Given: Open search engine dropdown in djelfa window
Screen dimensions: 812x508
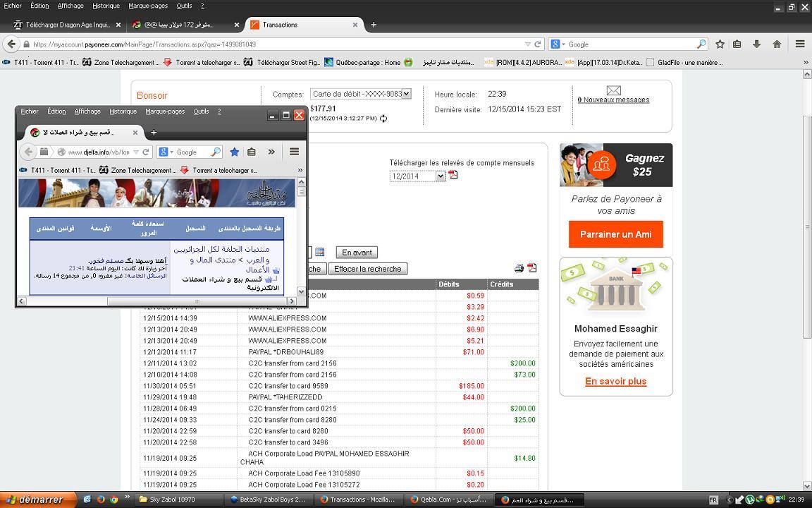Looking at the screenshot, I should (171, 152).
